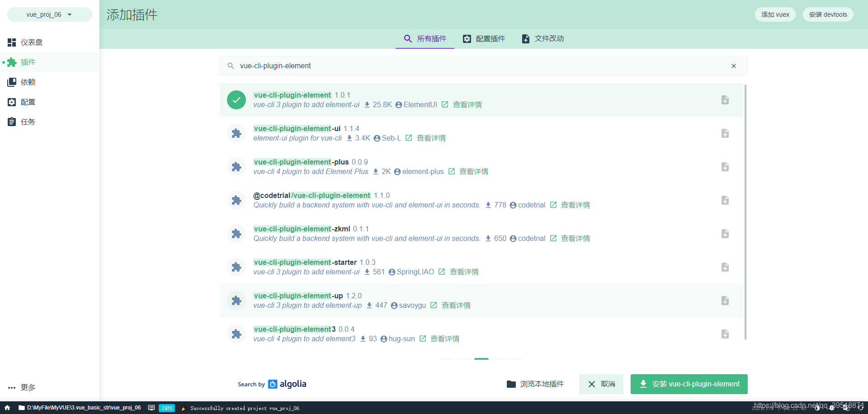Clear the search field with the X
868x414 pixels.
tap(734, 66)
